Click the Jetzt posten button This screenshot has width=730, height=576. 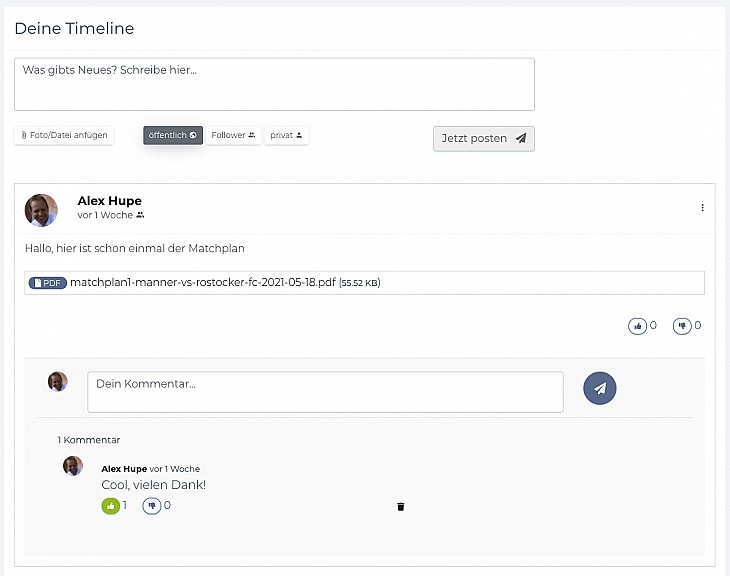pos(484,139)
